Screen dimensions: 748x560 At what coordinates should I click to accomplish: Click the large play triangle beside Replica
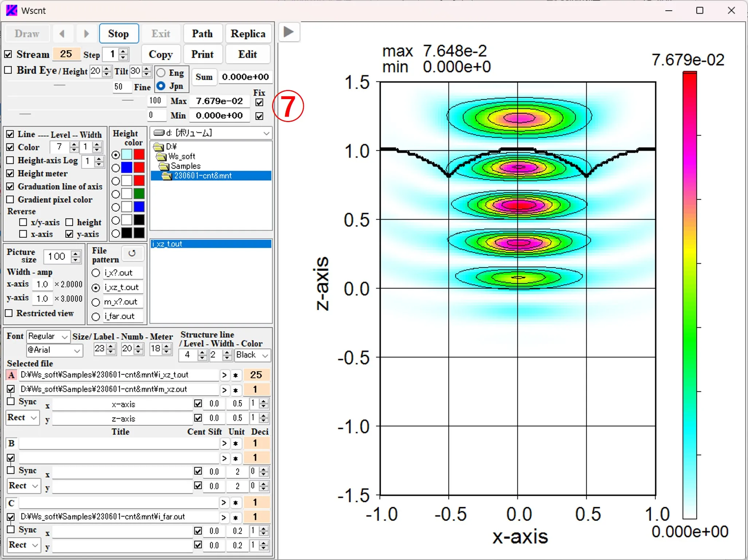tap(289, 32)
